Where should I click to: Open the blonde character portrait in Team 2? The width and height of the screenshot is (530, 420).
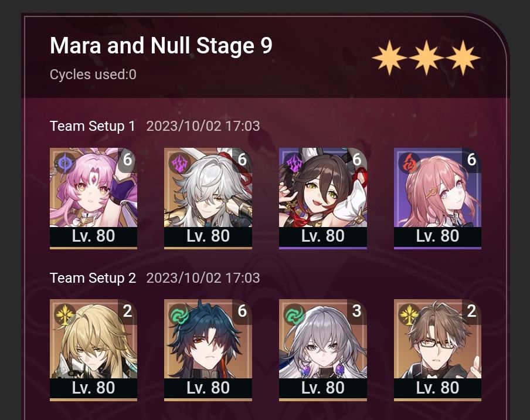coord(93,350)
